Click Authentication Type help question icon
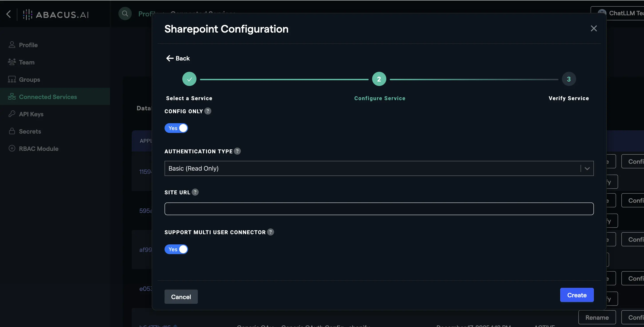The image size is (644, 327). [237, 151]
